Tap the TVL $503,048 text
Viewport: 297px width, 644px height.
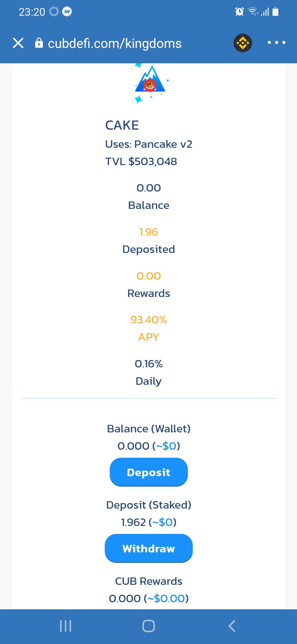[141, 162]
